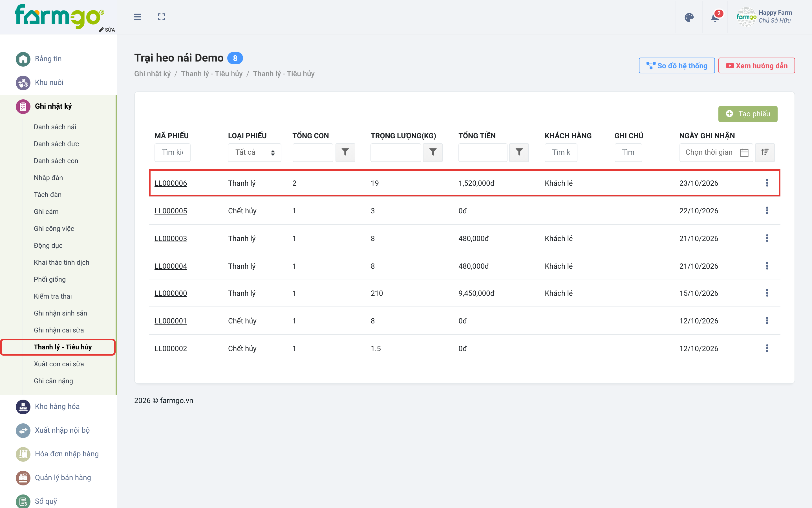
Task: Open the three-dot menu for LL000002 row
Action: 767,349
